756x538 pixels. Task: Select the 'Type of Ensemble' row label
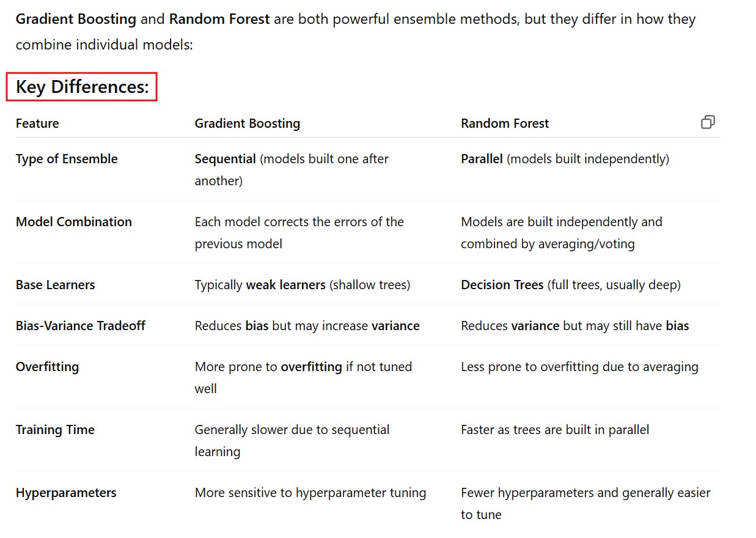[x=67, y=159]
